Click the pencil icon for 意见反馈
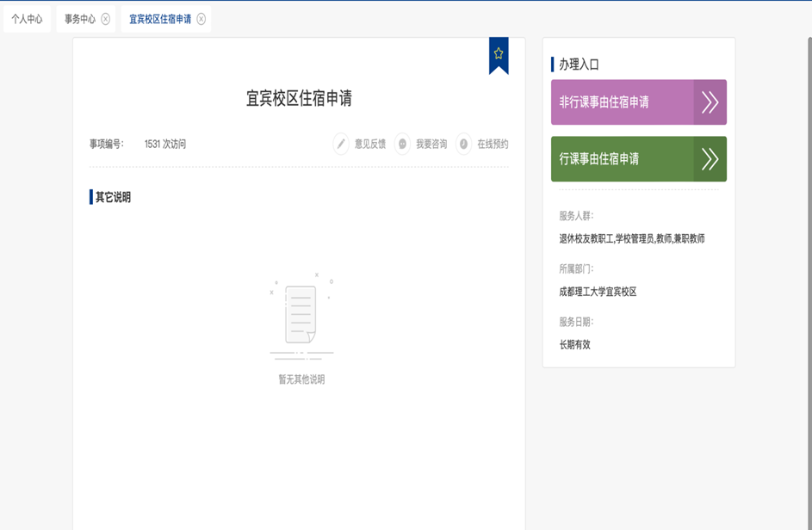The height and width of the screenshot is (530, 812). click(x=341, y=144)
